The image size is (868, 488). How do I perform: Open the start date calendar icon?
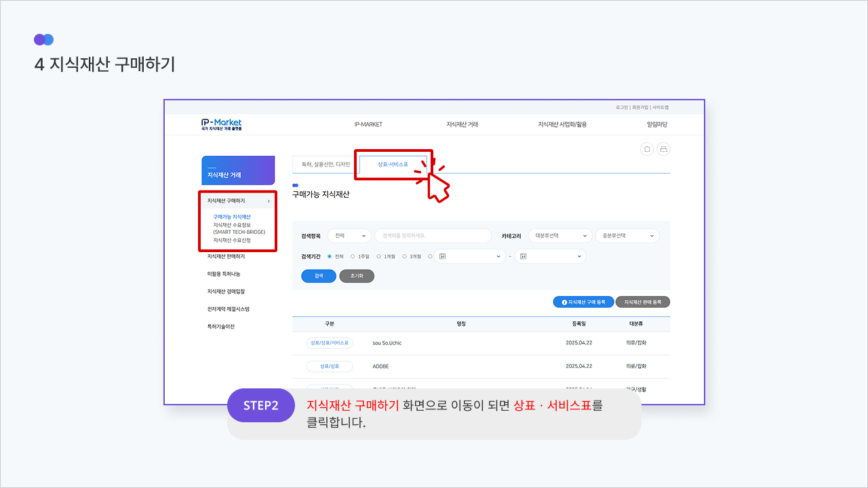pos(442,256)
